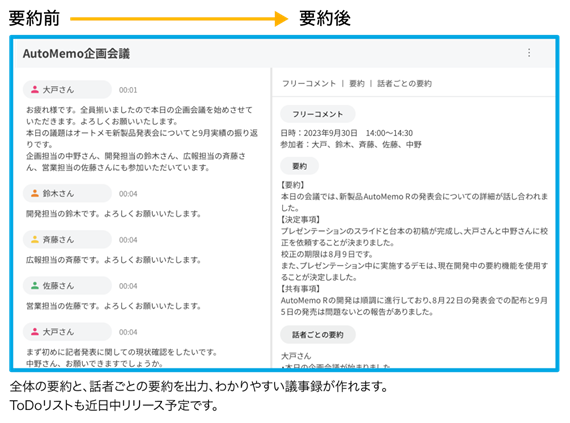This screenshot has width=570, height=423.
Task: Jump to the 00:01 timestamp
Action: click(128, 90)
